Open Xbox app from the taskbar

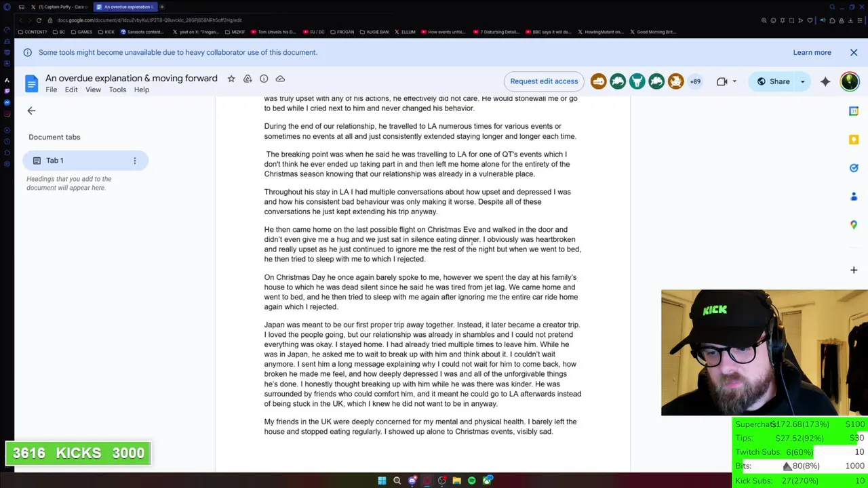[487, 481]
